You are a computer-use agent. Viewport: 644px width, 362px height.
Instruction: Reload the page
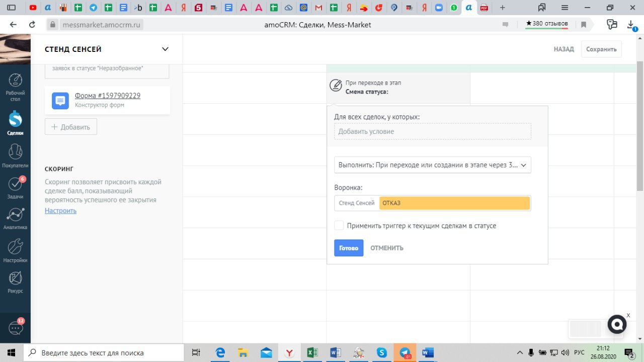click(32, 24)
